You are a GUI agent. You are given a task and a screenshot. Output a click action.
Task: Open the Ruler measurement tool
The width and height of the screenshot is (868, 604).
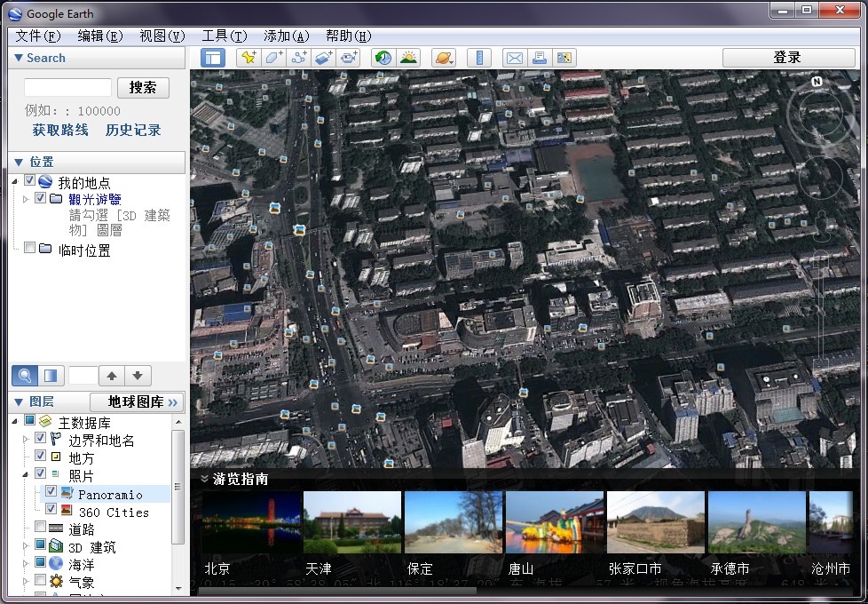point(478,57)
